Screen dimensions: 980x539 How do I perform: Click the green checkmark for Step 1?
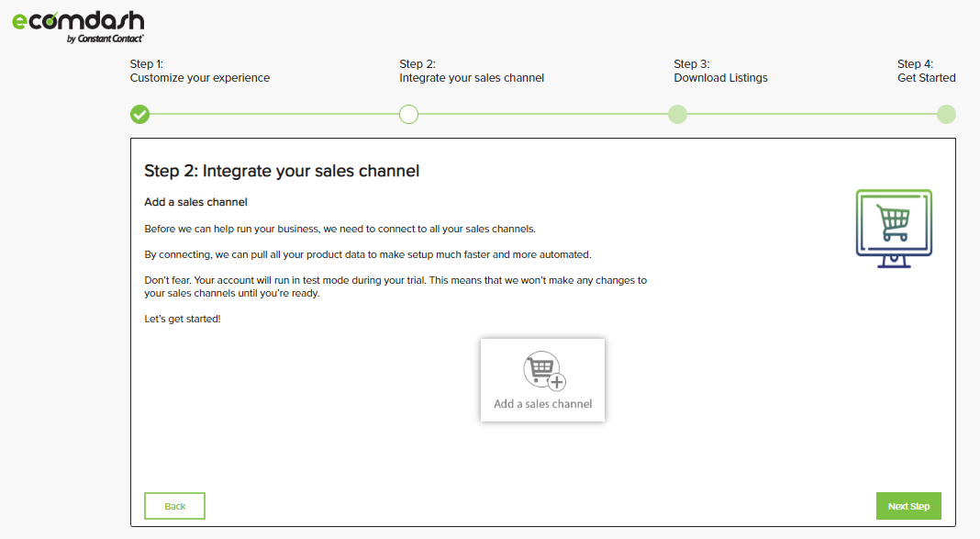[140, 115]
